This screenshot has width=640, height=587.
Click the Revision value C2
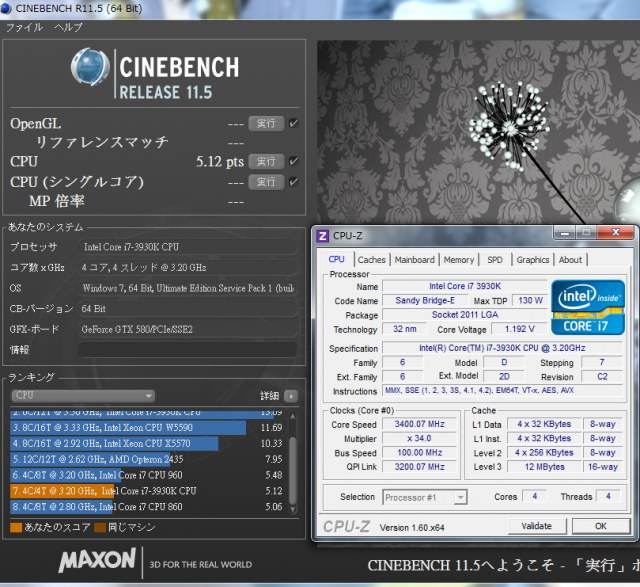[x=602, y=376]
